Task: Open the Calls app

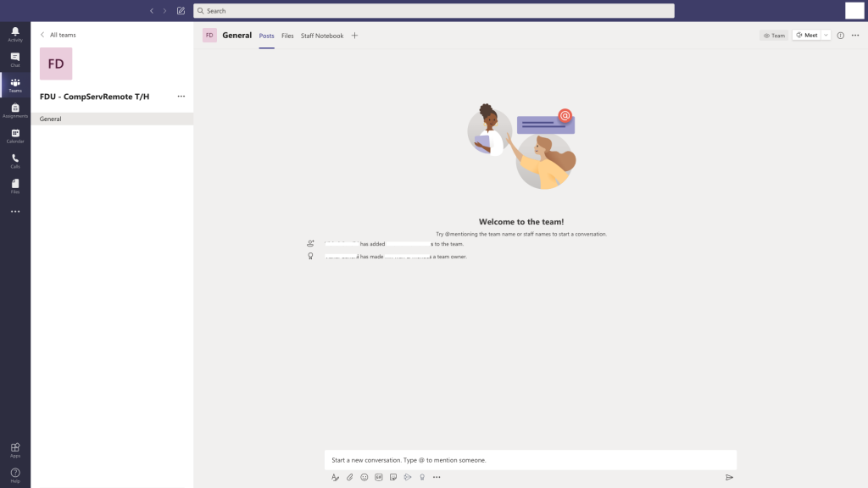Action: [15, 161]
